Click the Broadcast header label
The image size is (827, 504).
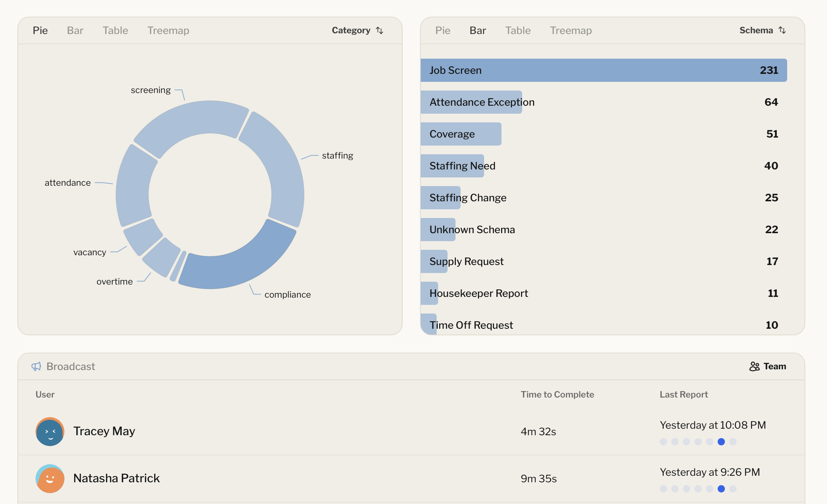pos(70,367)
